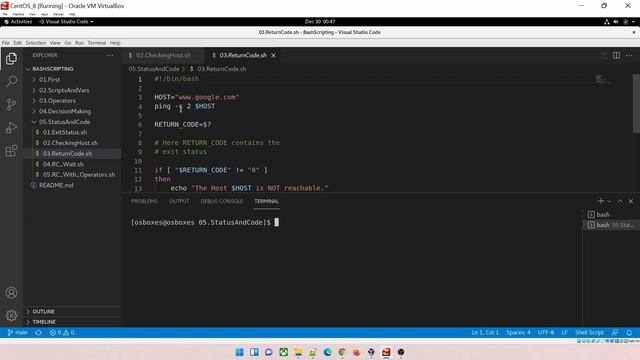Collapse the BASHSCRIPTING root folder
This screenshot has width=640, height=360.
click(71, 69)
